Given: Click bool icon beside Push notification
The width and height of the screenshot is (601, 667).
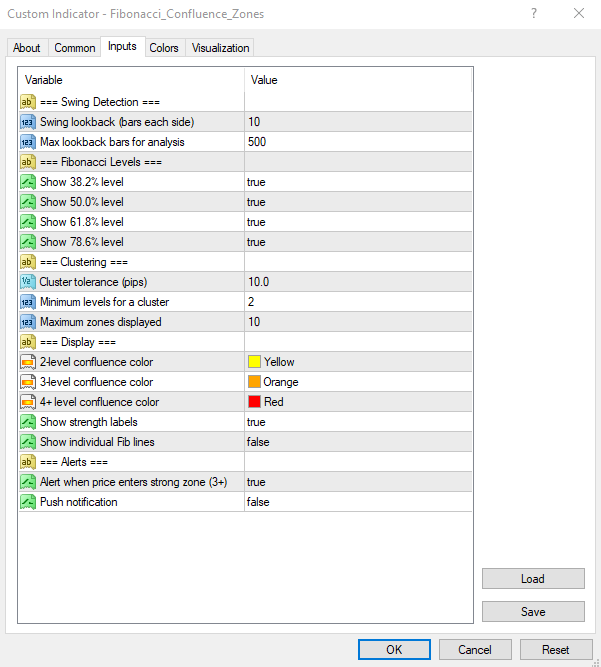Looking at the screenshot, I should pyautogui.click(x=28, y=502).
